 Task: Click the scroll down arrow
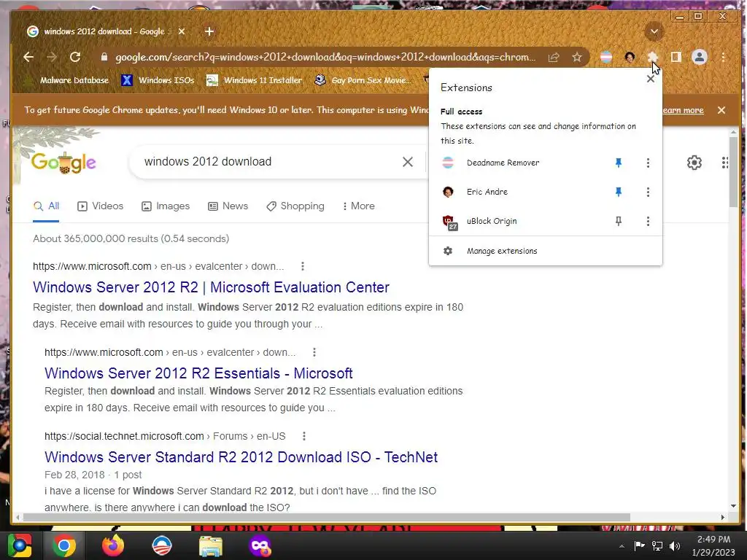click(734, 506)
